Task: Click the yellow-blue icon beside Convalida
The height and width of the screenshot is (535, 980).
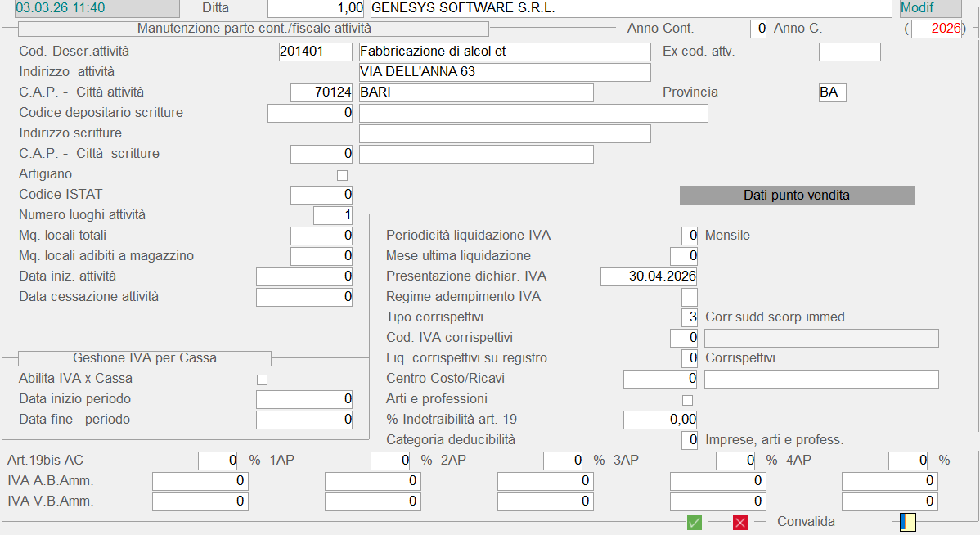Action: [x=907, y=522]
